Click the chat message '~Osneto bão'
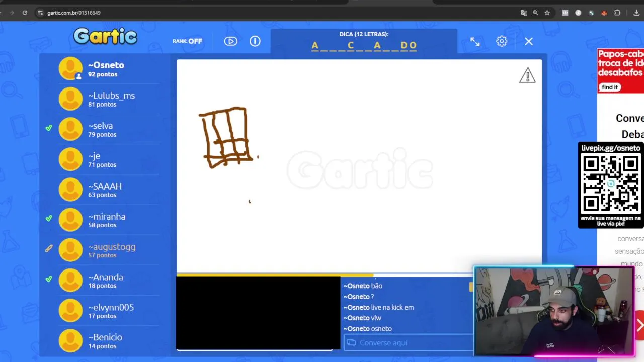644x362 pixels. tap(363, 286)
